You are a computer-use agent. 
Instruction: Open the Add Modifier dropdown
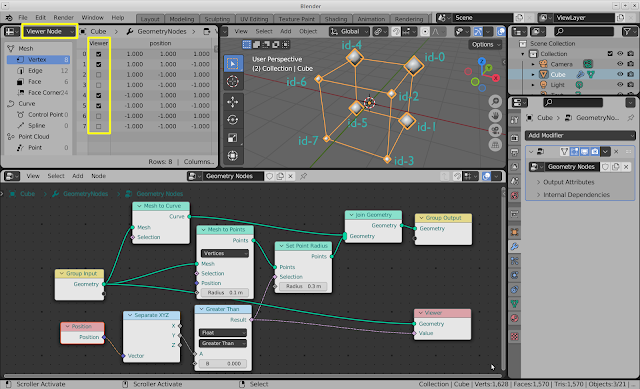click(580, 135)
